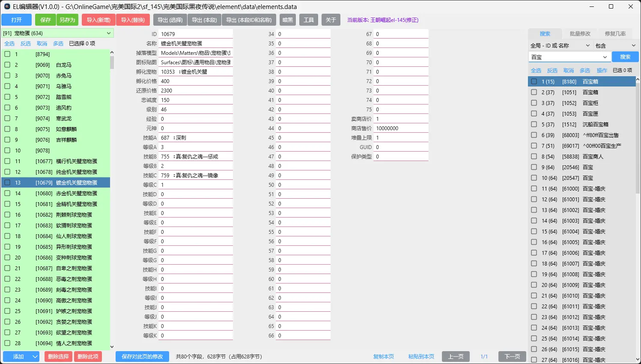Open the 全局 - ID 或 名称 dropdown
The image size is (641, 364).
pyautogui.click(x=560, y=45)
